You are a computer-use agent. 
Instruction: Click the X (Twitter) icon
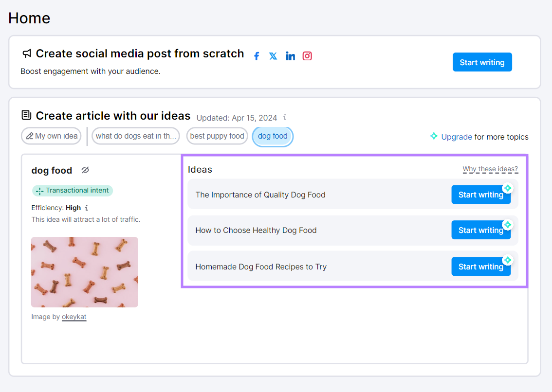pyautogui.click(x=273, y=56)
